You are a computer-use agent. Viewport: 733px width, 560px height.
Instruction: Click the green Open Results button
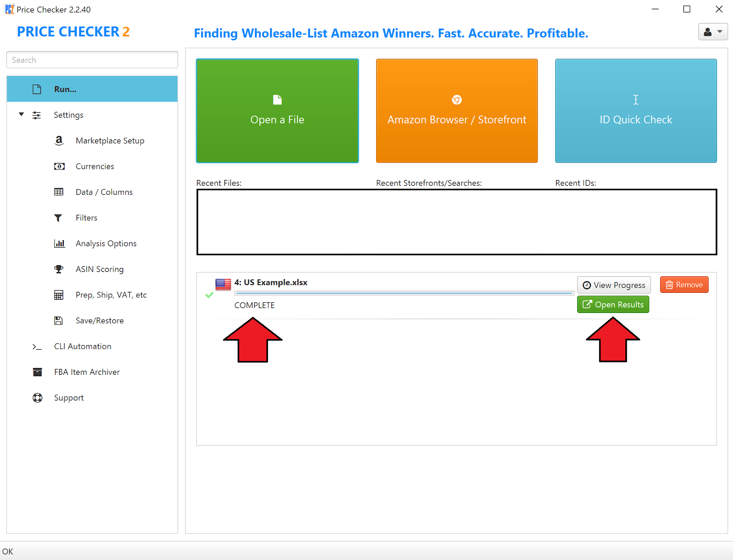click(613, 305)
